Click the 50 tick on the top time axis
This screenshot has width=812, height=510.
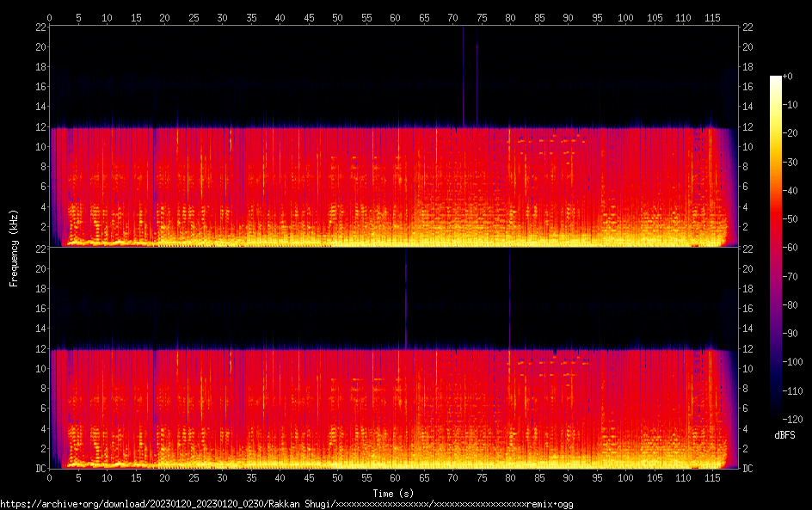tap(337, 17)
